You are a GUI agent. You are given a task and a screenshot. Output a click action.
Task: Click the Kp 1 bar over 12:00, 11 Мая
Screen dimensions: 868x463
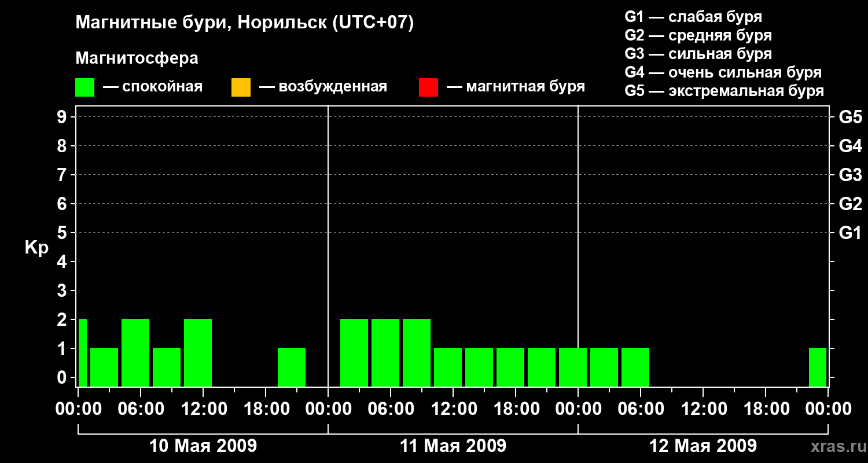448,367
